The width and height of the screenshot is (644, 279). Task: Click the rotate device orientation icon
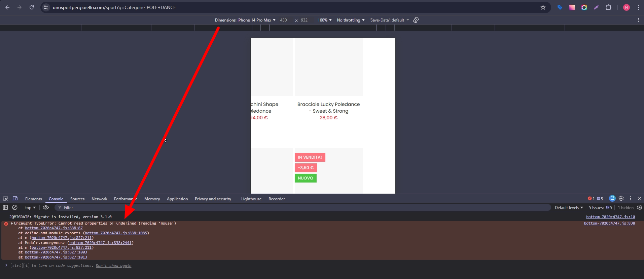tap(416, 20)
